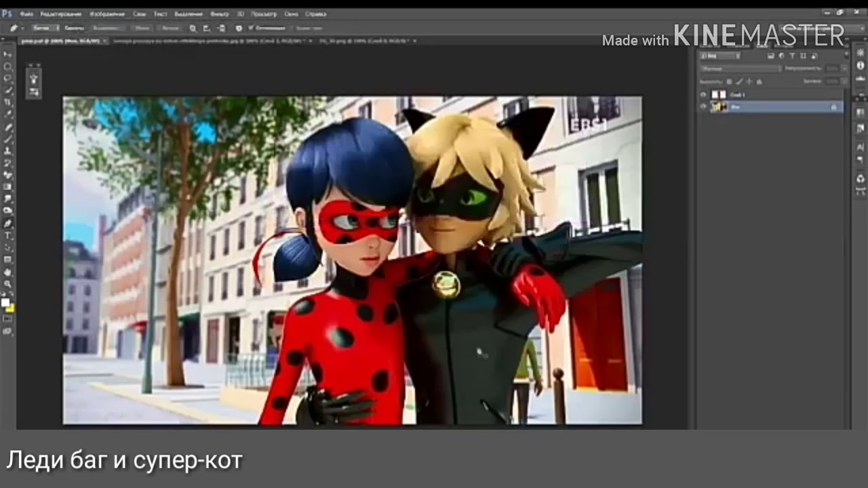Open the Редактирование menu
The width and height of the screenshot is (868, 488).
pos(61,14)
